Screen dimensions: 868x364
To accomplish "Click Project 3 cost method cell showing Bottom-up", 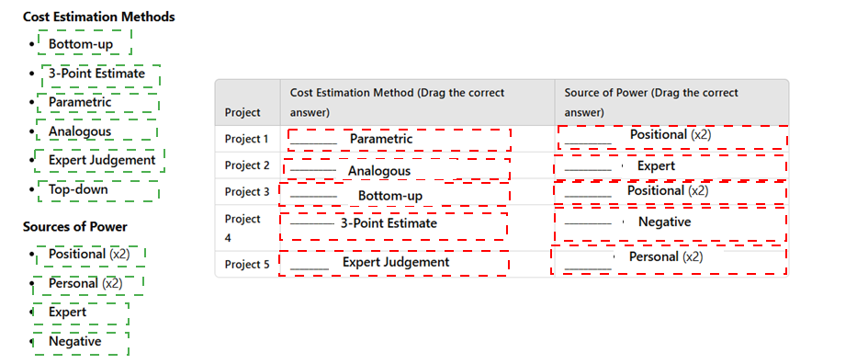I will point(394,195).
